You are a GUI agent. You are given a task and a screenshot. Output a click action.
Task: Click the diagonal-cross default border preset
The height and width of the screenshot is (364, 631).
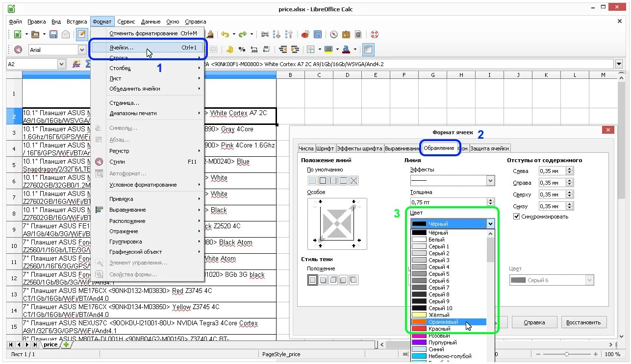click(354, 181)
